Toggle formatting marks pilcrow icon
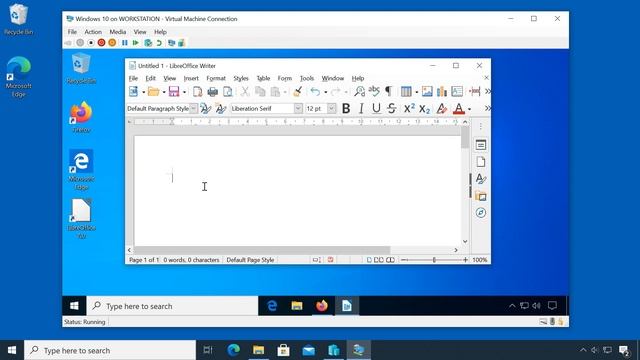The width and height of the screenshot is (640, 360). [x=389, y=91]
